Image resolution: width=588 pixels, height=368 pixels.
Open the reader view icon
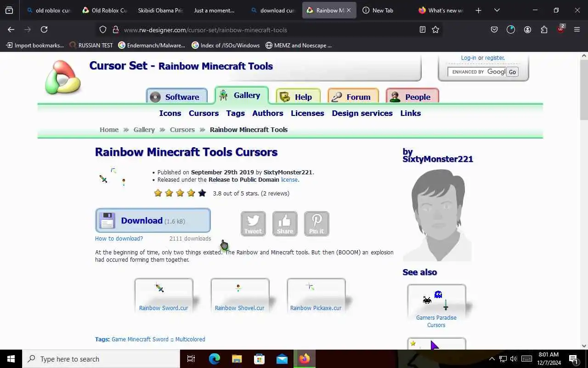tap(423, 30)
